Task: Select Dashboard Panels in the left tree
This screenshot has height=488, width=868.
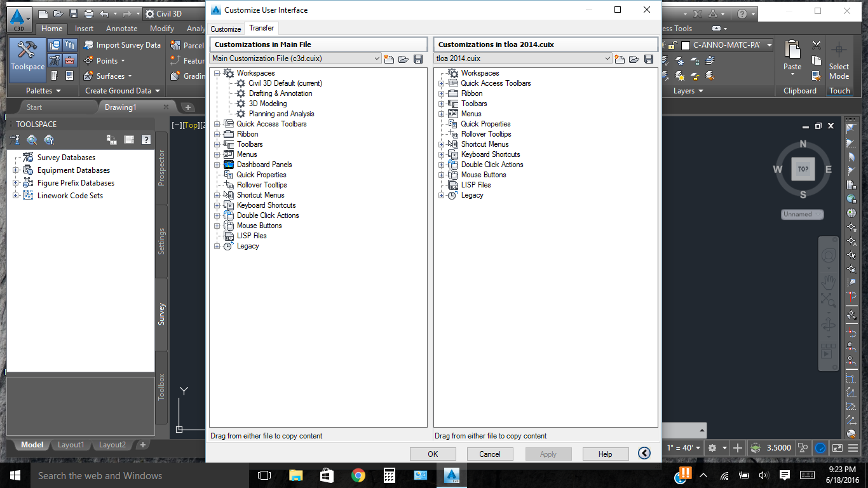Action: (x=264, y=165)
